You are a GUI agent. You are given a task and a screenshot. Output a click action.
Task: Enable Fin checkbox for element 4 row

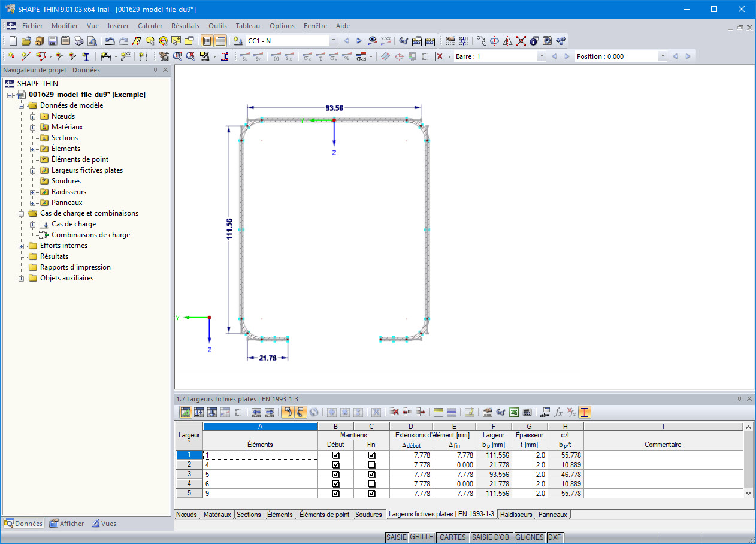point(371,465)
